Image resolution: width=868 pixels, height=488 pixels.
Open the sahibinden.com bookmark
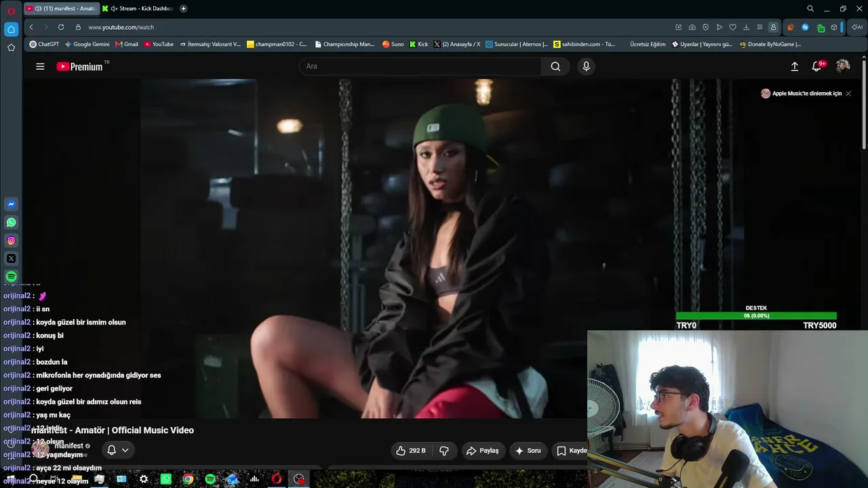584,44
